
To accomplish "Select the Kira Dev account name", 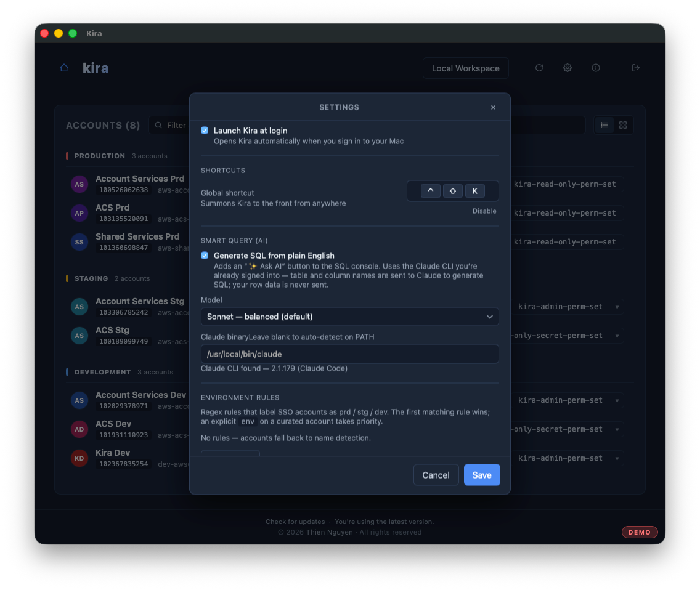I will tap(113, 453).
